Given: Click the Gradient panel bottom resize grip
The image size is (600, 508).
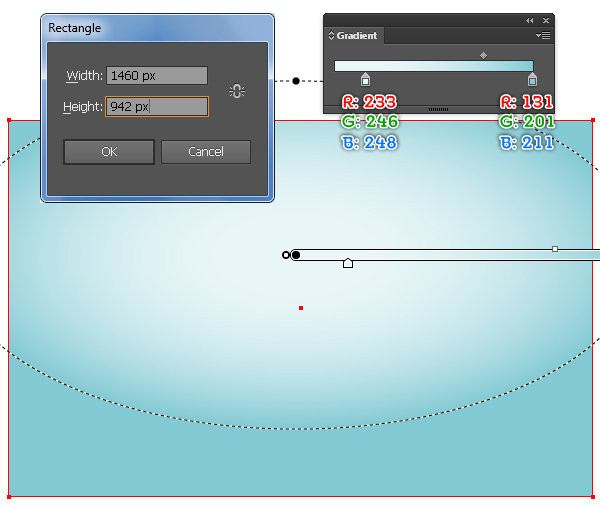Looking at the screenshot, I should coord(439,109).
